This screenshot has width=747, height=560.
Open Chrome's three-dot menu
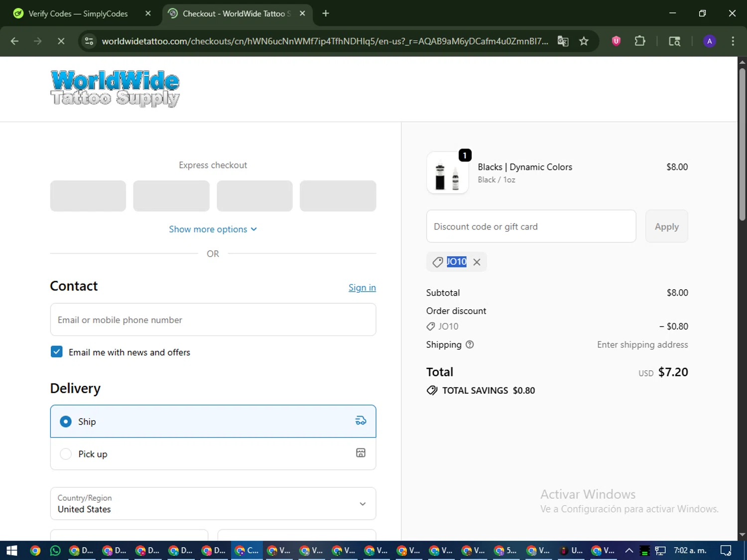click(x=733, y=41)
